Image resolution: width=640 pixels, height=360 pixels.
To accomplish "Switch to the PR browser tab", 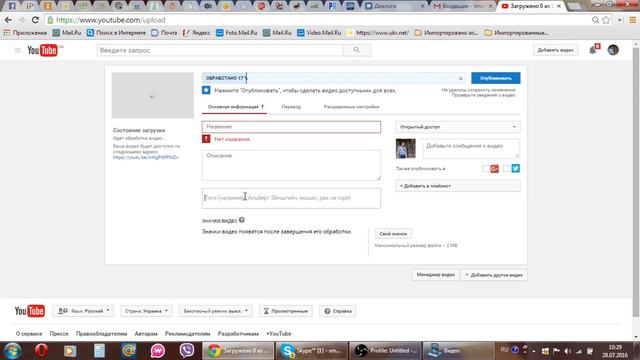I will [x=333, y=6].
